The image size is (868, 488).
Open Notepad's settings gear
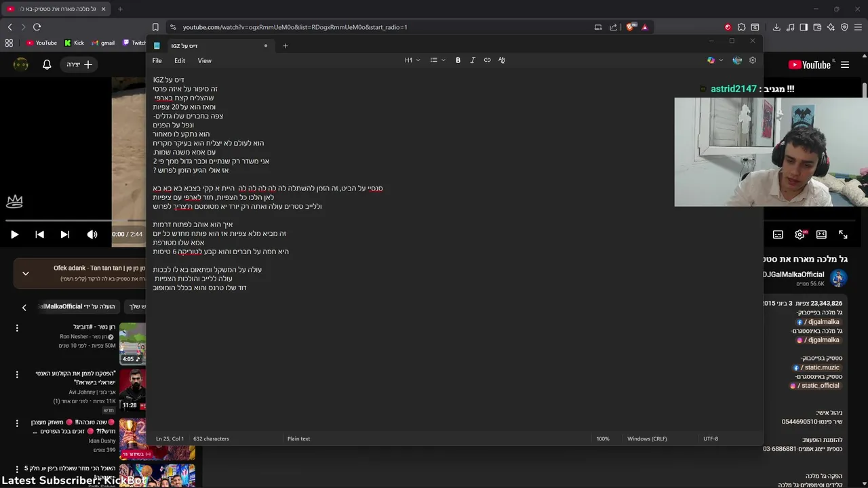point(752,60)
